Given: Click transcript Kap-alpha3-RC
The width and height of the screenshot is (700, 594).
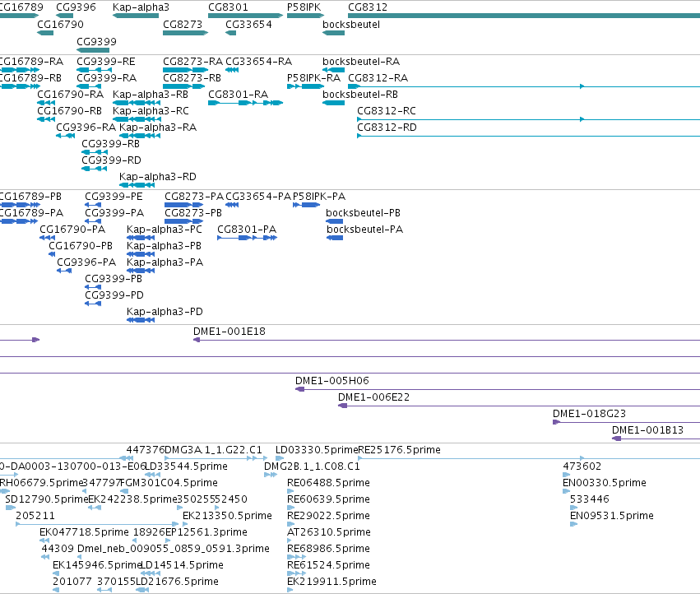Looking at the screenshot, I should pos(151,111).
